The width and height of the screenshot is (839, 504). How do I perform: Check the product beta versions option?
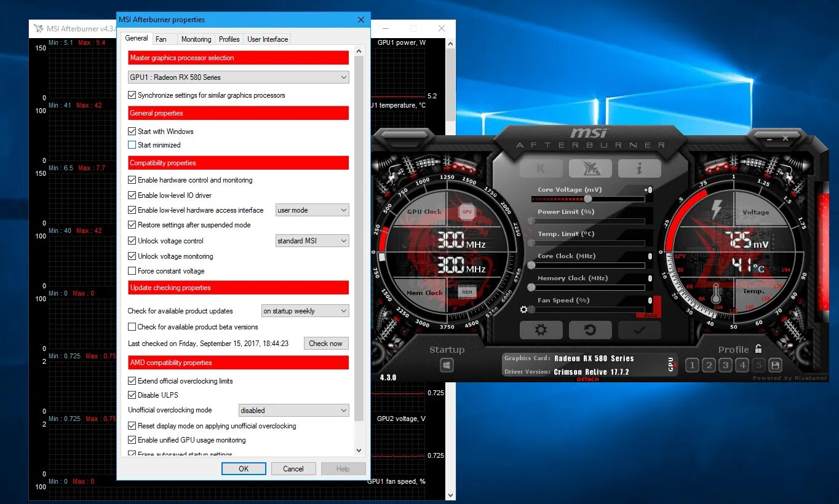[132, 327]
